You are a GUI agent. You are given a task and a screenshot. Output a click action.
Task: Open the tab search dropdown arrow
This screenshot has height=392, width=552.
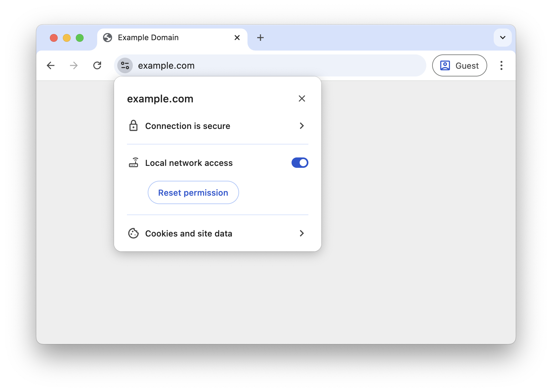[x=503, y=38]
